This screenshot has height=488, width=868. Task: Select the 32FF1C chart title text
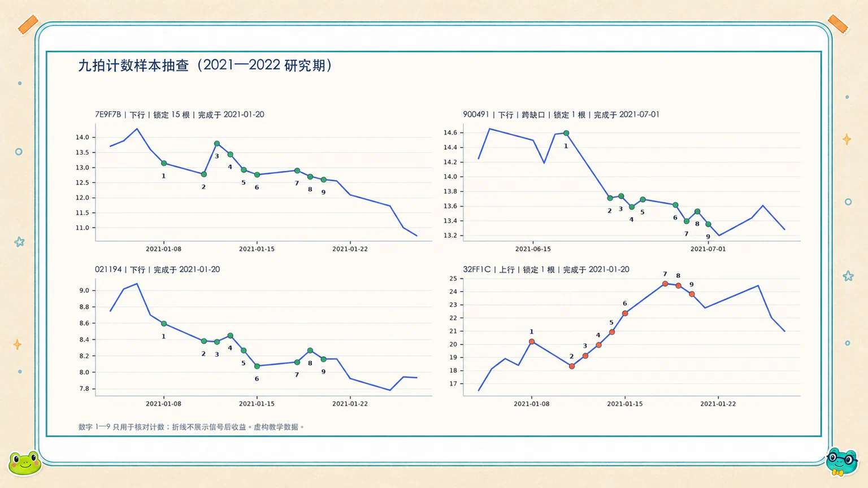(546, 269)
